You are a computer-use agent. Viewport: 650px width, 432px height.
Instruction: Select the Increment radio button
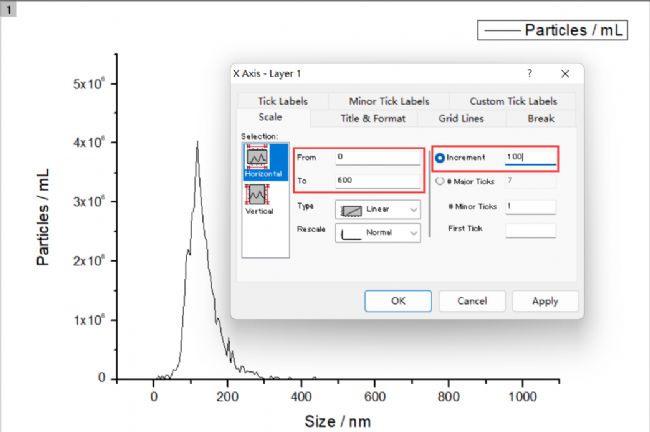(440, 158)
